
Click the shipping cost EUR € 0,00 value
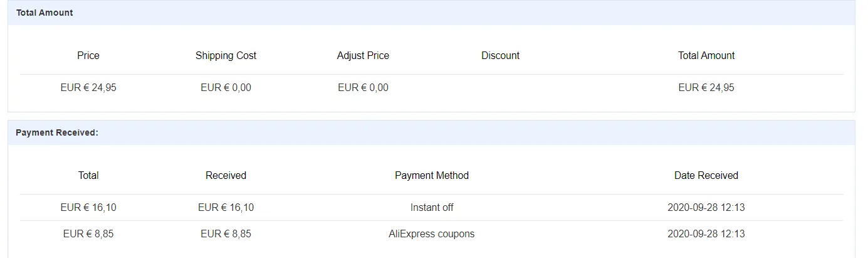point(226,88)
